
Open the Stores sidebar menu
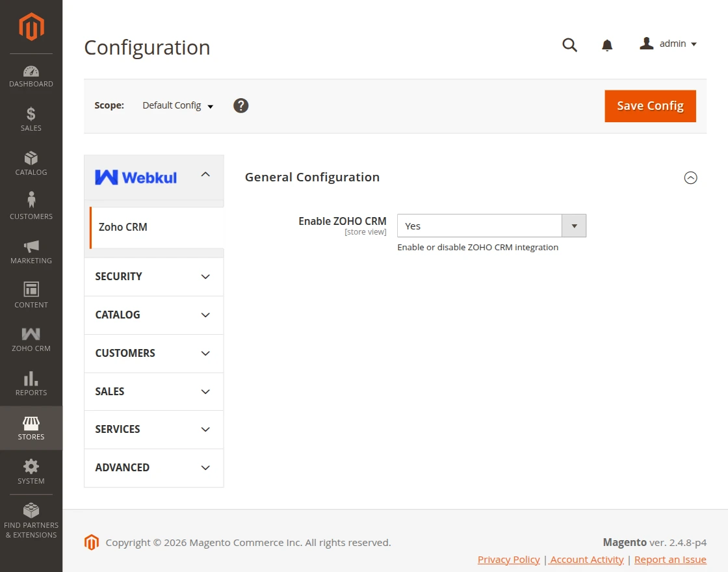31,428
